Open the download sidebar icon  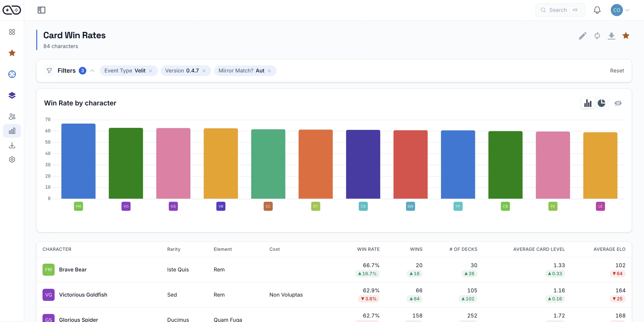point(12,145)
